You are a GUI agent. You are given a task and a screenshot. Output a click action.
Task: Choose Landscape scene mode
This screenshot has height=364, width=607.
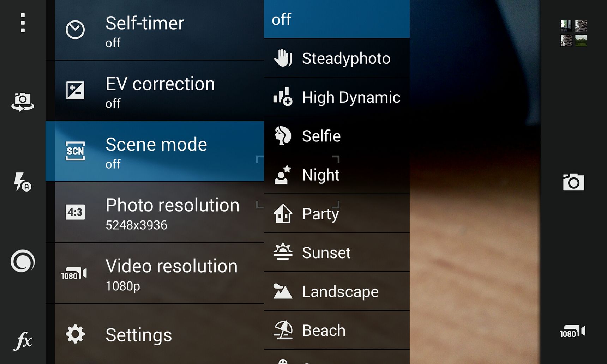click(337, 291)
